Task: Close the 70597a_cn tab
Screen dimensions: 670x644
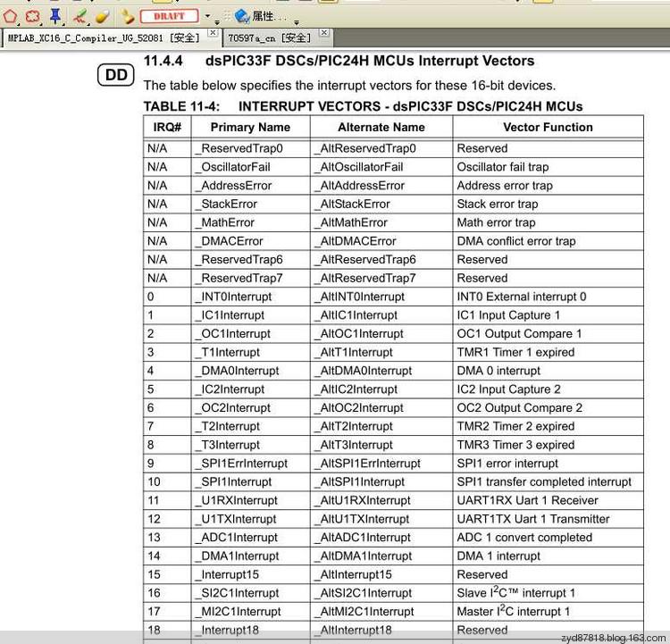Action: (x=324, y=33)
